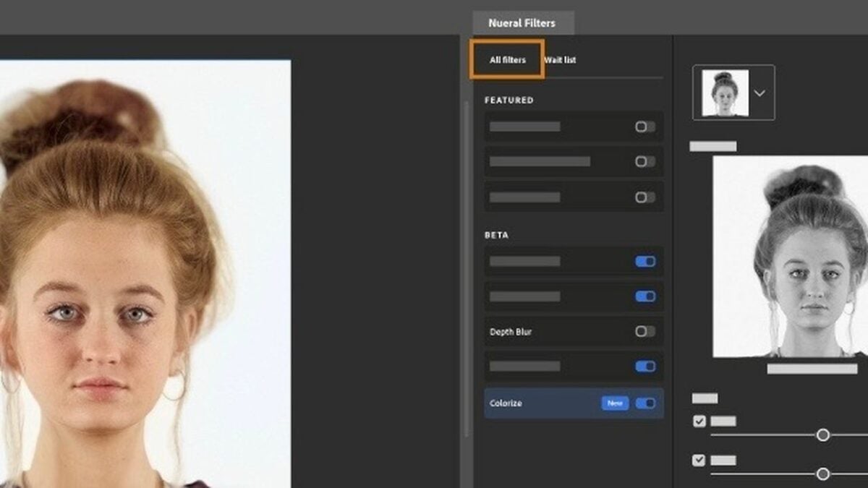Uncheck the checkbox above the upper slider
The width and height of the screenshot is (868, 488).
click(x=699, y=421)
